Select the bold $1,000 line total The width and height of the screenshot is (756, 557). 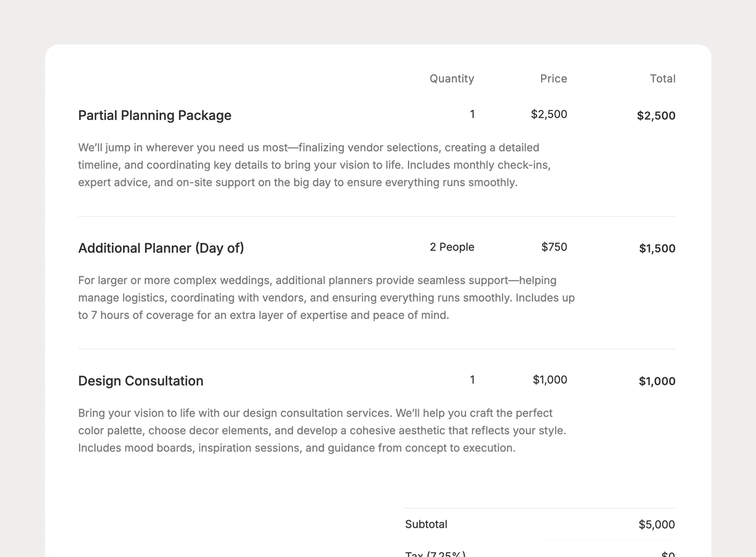tap(657, 381)
